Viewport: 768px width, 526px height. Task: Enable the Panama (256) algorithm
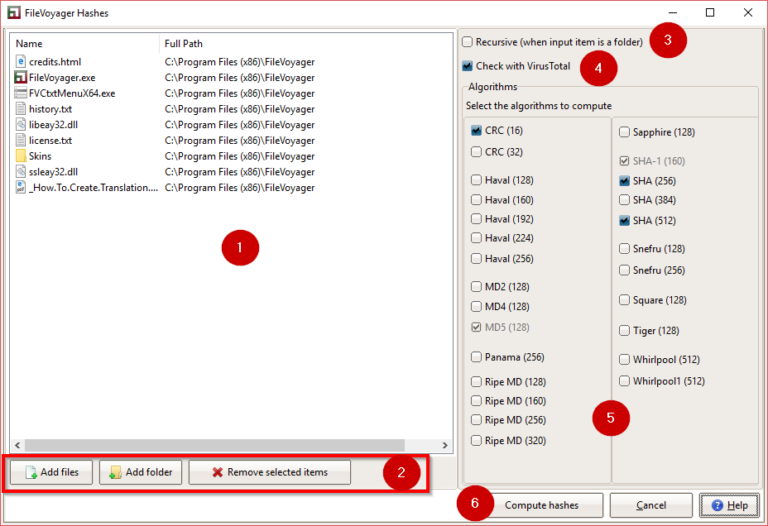coord(476,357)
